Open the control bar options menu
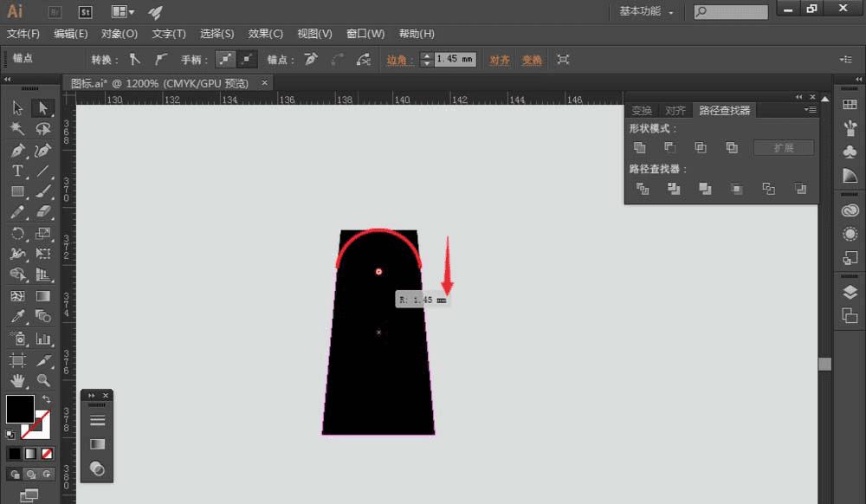This screenshot has width=866, height=504. point(845,59)
